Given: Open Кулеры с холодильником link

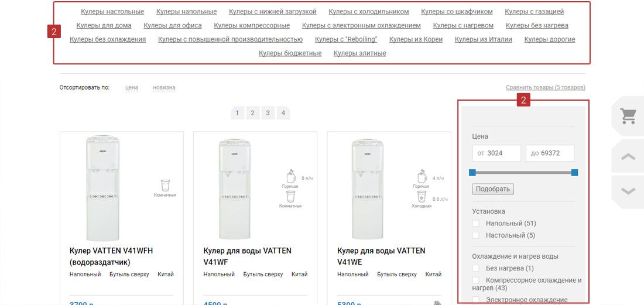Looking at the screenshot, I should pyautogui.click(x=369, y=12).
